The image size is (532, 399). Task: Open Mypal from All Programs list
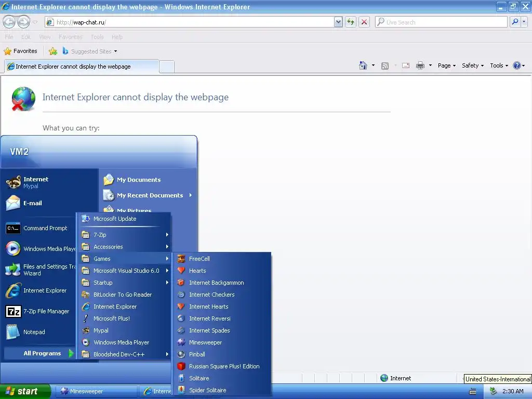point(124,330)
